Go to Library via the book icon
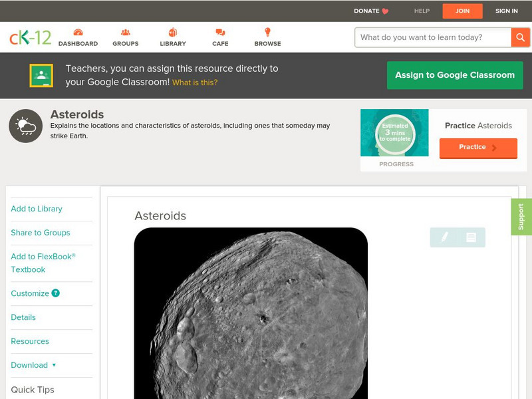532x399 pixels. click(173, 33)
